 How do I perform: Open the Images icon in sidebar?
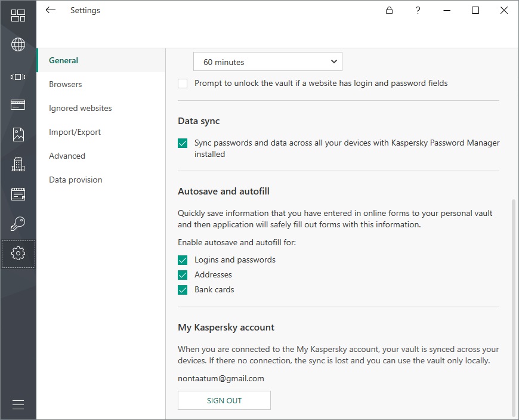click(18, 134)
